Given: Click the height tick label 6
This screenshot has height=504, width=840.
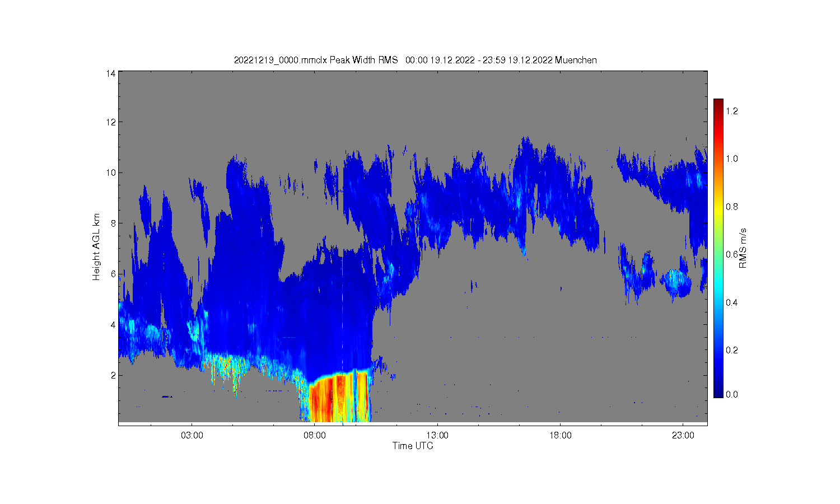Looking at the screenshot, I should tap(113, 274).
